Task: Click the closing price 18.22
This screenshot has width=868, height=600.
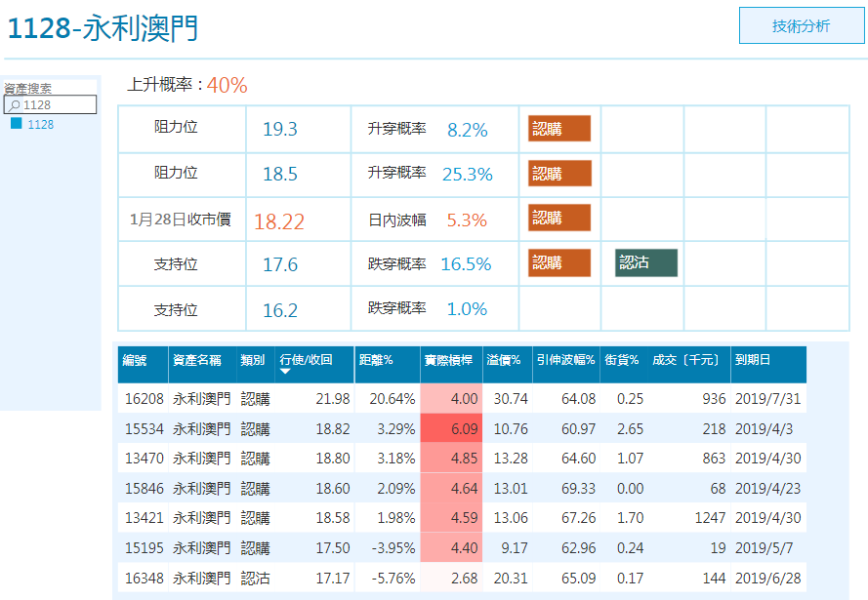Action: point(279,221)
